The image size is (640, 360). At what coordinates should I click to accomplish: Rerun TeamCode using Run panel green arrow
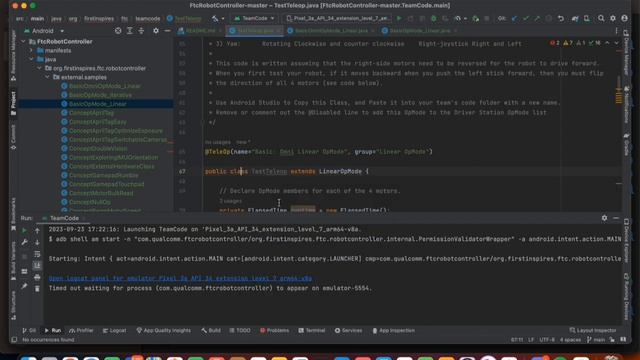24,231
